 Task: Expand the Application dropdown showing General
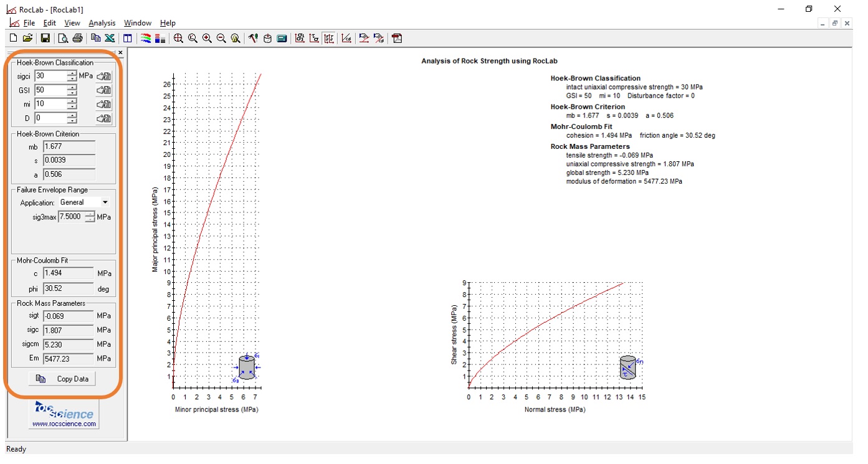click(x=105, y=202)
